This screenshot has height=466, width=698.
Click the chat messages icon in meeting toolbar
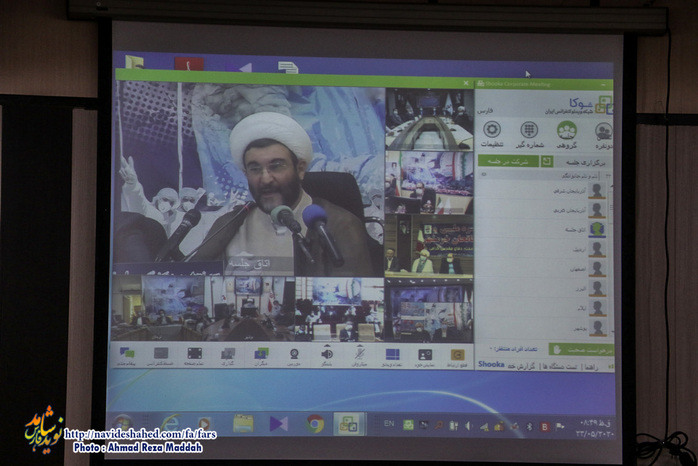(127, 354)
